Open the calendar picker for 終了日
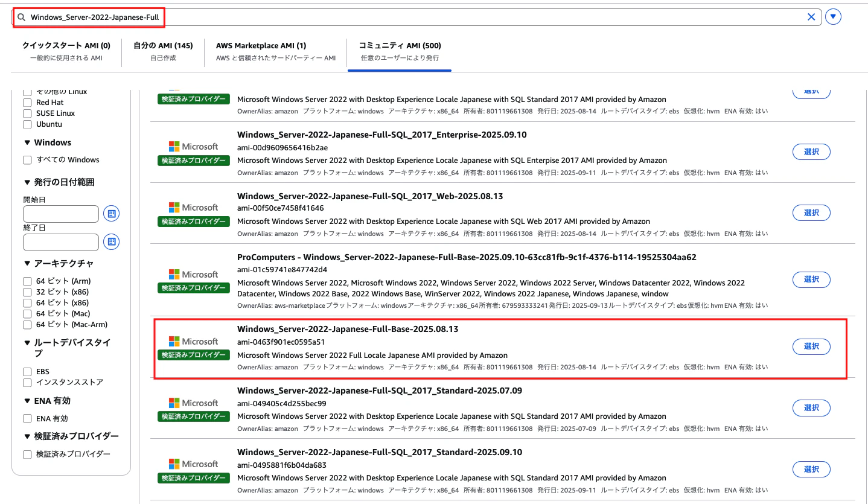The width and height of the screenshot is (868, 504). 111,242
